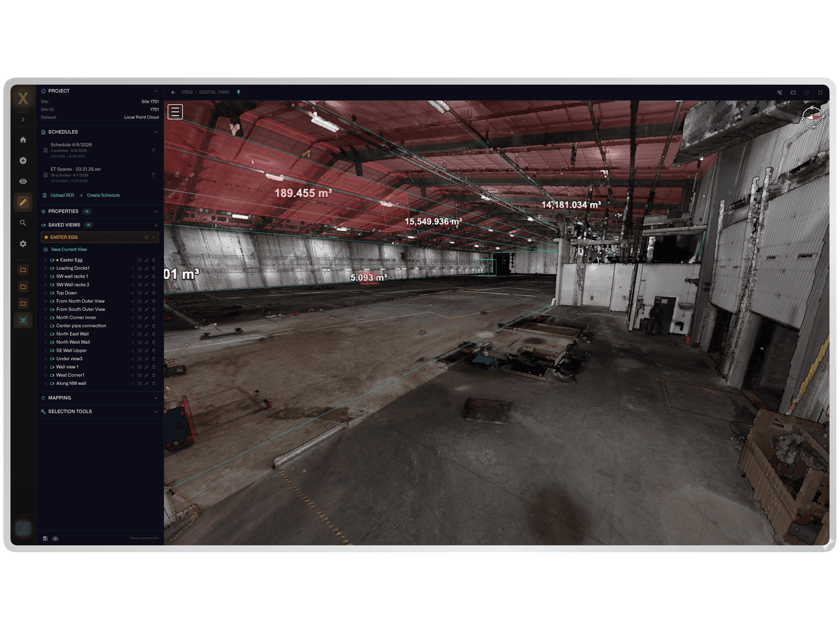Toggle the crossed-out cursor selection icon
840x630 pixels.
pos(780,92)
